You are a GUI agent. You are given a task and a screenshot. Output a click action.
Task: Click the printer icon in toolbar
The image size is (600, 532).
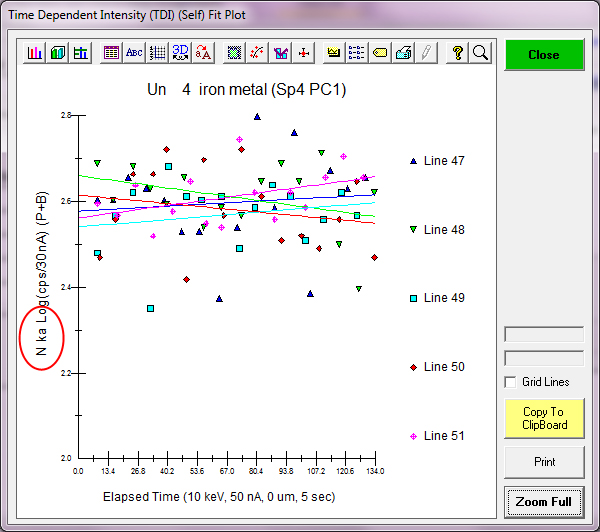point(403,53)
